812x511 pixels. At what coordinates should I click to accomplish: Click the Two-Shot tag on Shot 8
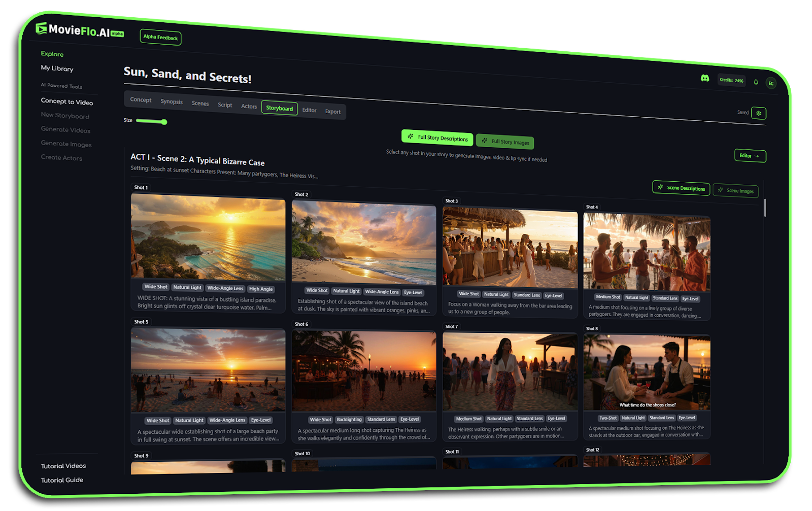[x=608, y=418]
